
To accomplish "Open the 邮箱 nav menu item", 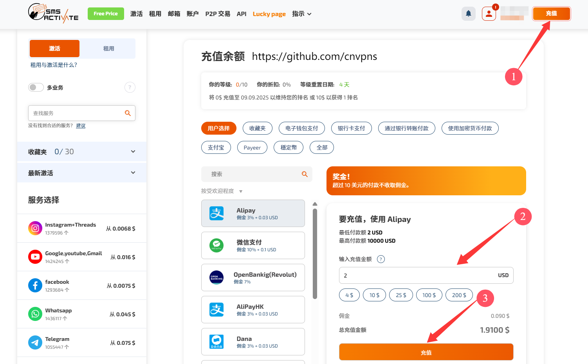I will [x=174, y=14].
